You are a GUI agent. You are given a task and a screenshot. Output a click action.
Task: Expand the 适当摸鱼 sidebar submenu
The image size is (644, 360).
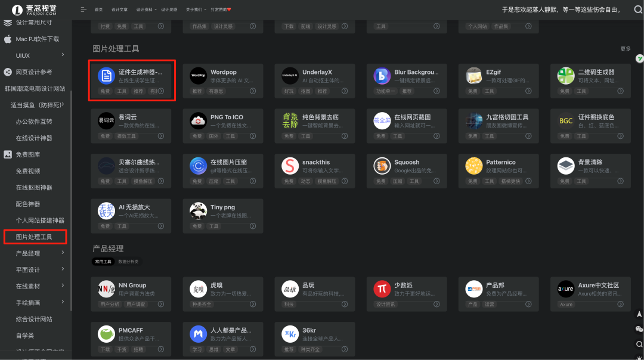point(63,105)
